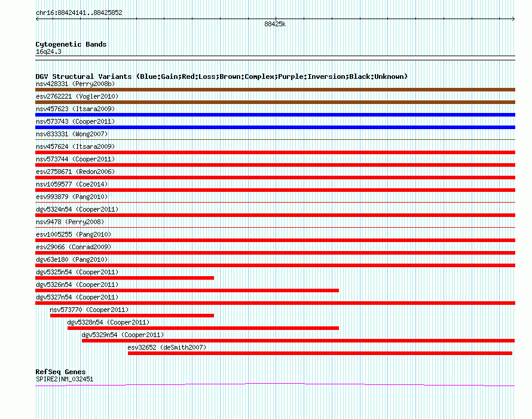Click the red bar under esv32652

pyautogui.click(x=320, y=353)
